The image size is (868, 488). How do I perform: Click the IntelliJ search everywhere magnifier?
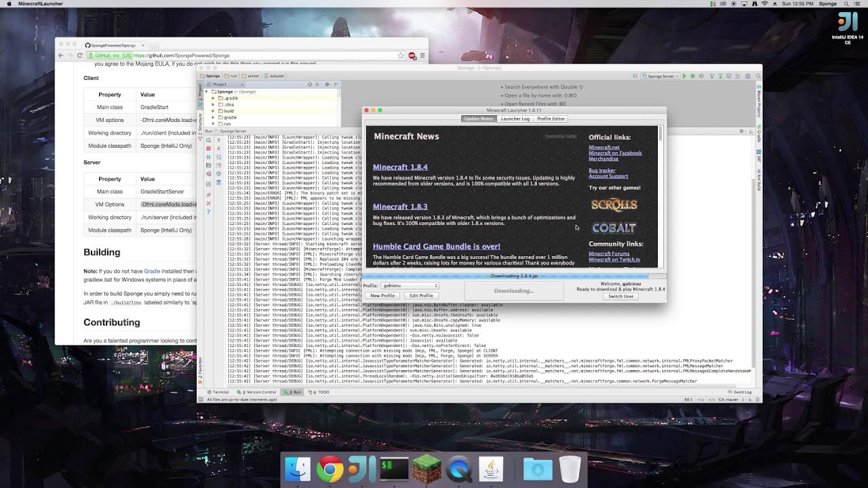[x=758, y=76]
